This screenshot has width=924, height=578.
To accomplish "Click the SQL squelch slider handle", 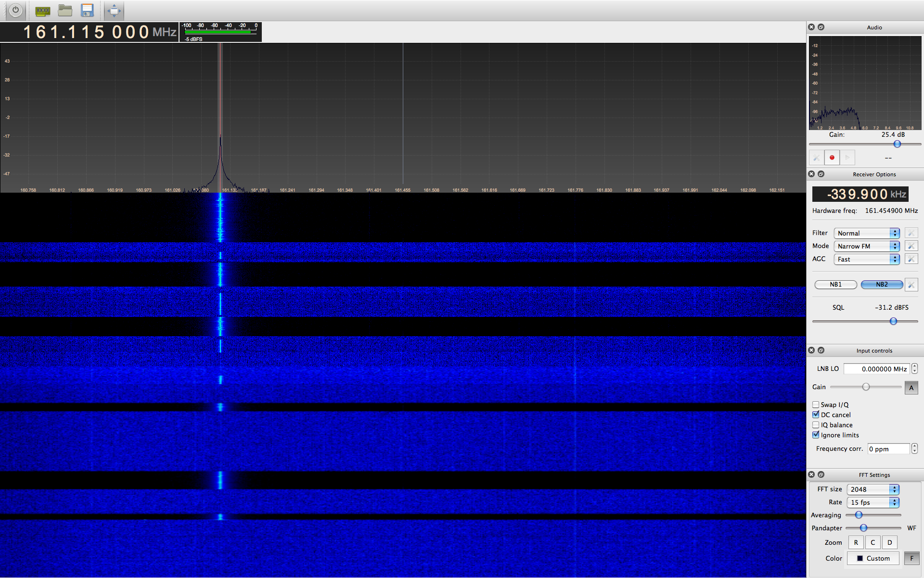I will tap(893, 321).
